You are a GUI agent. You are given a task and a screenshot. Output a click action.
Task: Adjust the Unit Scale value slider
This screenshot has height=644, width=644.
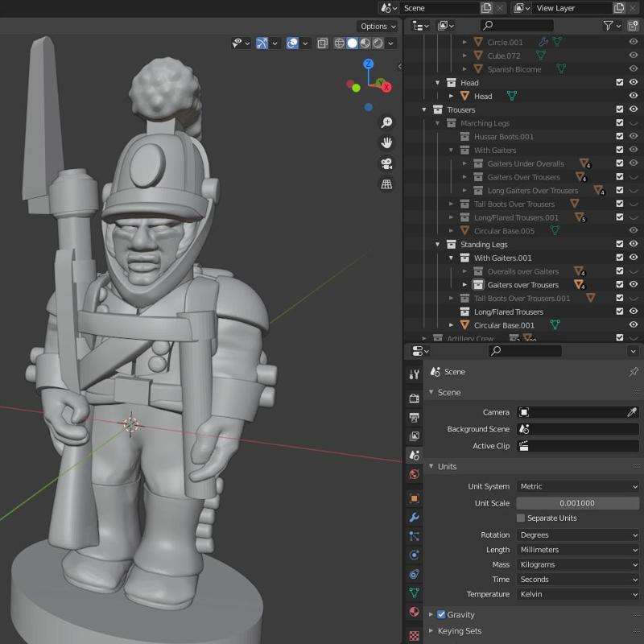(x=578, y=503)
